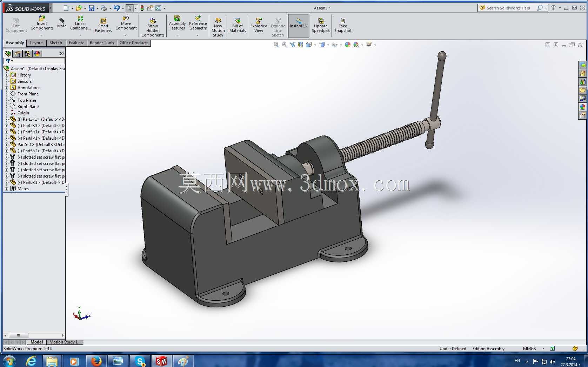Open Bill of Materials tool
The height and width of the screenshot is (367, 588).
[238, 25]
